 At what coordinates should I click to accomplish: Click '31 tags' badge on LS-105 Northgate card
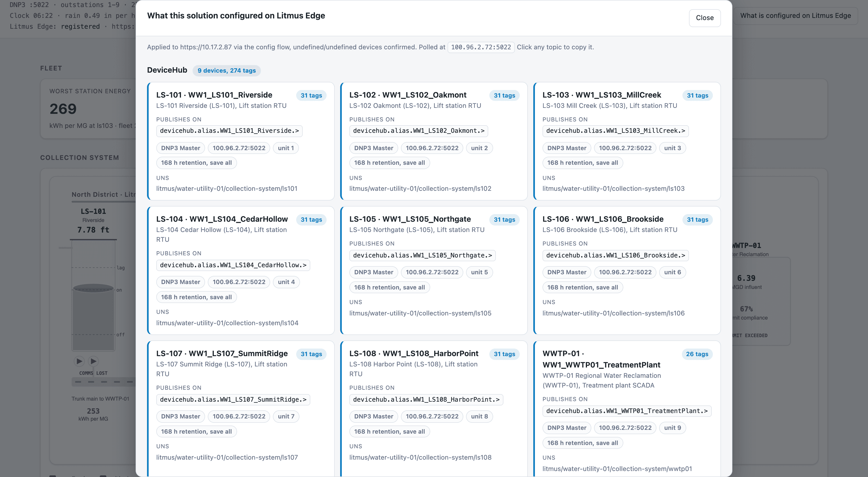(x=504, y=220)
